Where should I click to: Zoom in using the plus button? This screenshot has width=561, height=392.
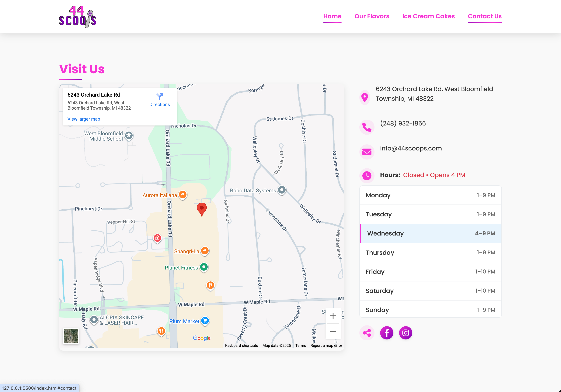(x=333, y=316)
